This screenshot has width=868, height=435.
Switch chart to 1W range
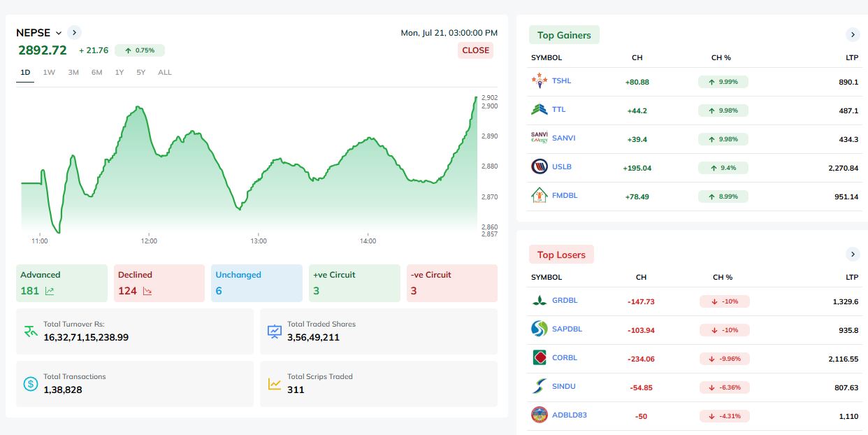tap(49, 73)
